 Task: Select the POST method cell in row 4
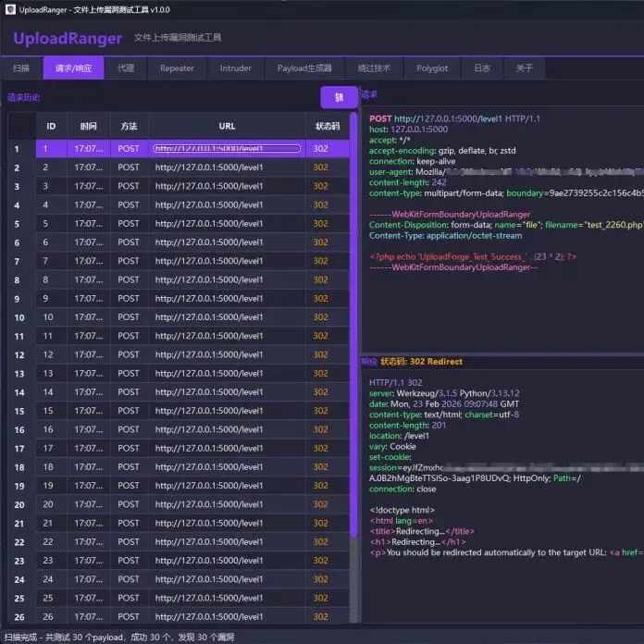129,204
